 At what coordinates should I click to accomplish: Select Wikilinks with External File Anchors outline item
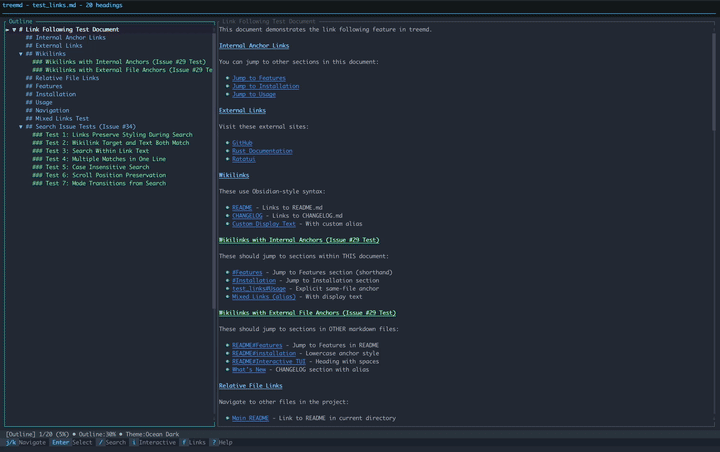coord(122,70)
